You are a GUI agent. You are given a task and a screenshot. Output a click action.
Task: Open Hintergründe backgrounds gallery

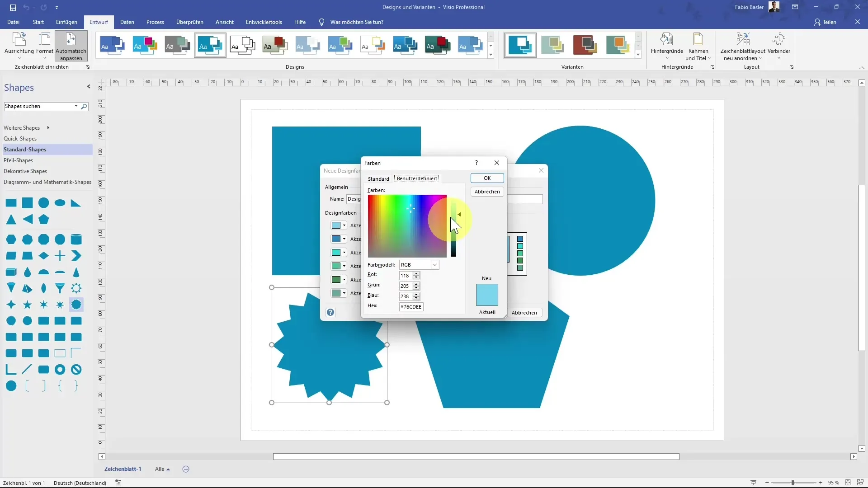point(667,46)
